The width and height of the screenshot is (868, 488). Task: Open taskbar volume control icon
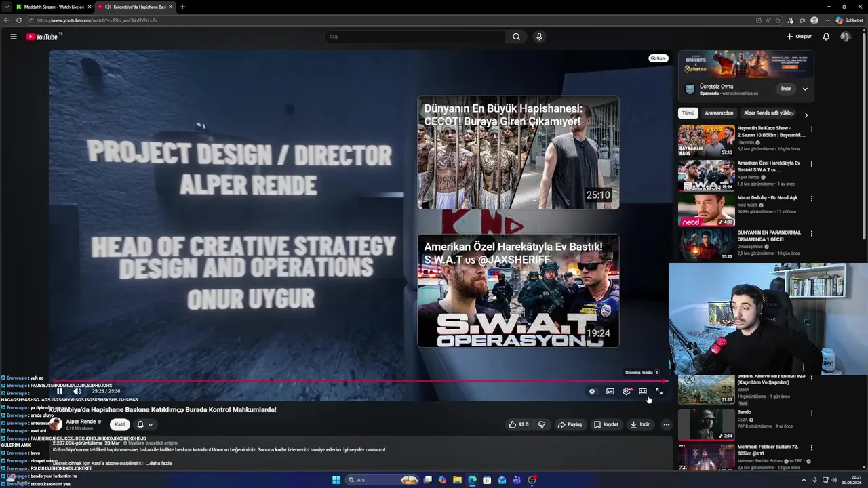(833, 480)
